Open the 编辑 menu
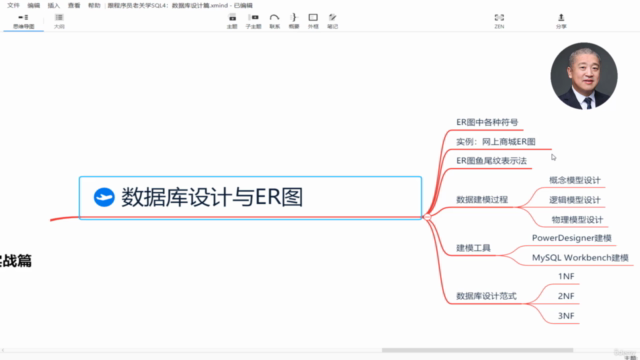This screenshot has height=360, width=640. coord(33,5)
